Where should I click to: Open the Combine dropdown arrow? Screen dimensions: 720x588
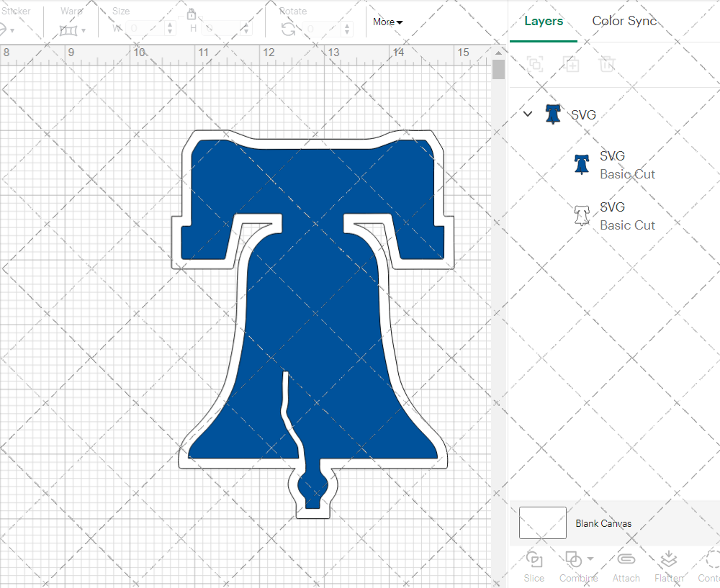click(x=590, y=558)
